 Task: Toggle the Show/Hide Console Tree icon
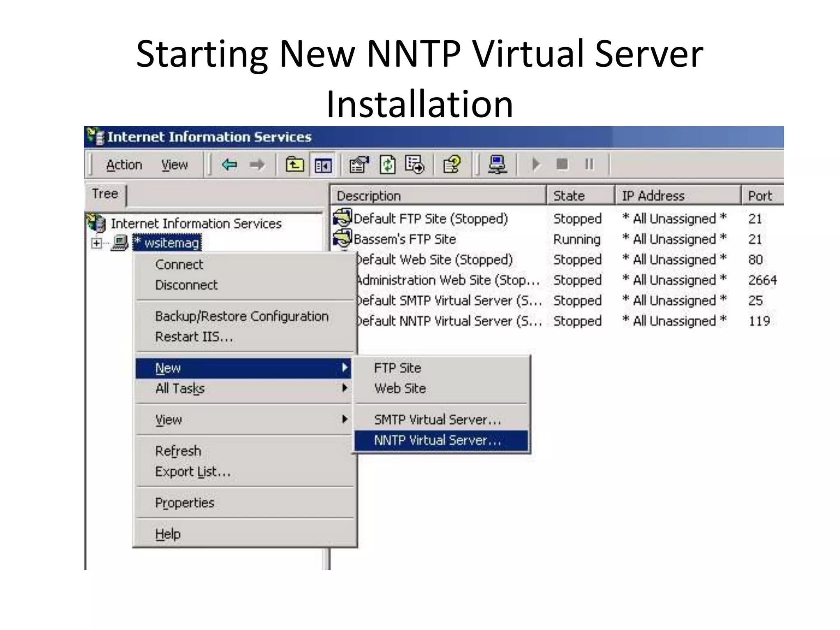click(323, 165)
